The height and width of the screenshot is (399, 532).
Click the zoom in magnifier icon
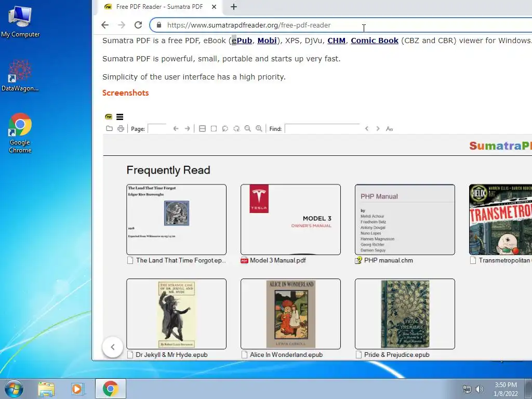[x=259, y=129]
